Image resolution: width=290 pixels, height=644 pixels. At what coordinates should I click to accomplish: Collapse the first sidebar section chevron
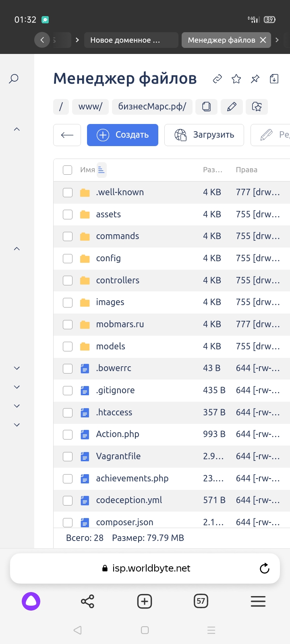(17, 129)
